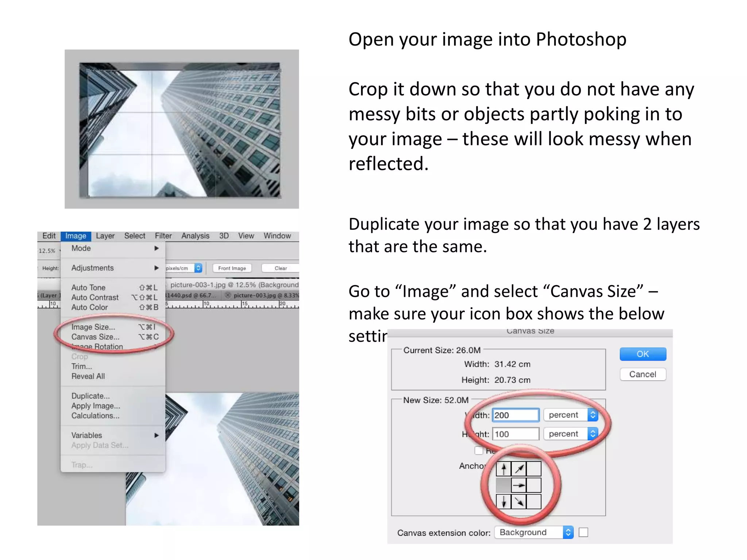Select the middle-left anchor square
The image size is (747, 560).
503,485
